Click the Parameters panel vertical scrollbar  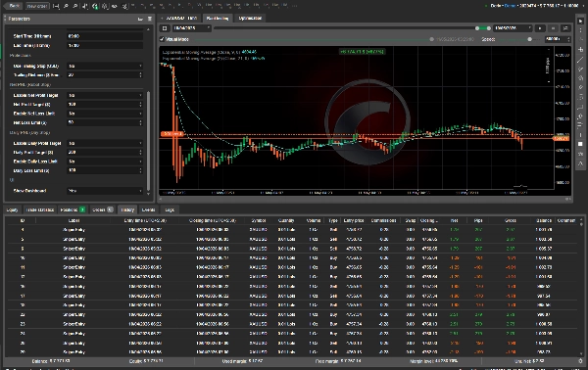pos(149,140)
